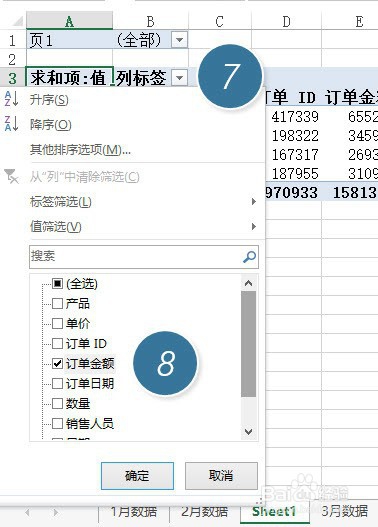Select row 1 header
Image resolution: width=378 pixels, height=527 pixels.
click(12, 40)
